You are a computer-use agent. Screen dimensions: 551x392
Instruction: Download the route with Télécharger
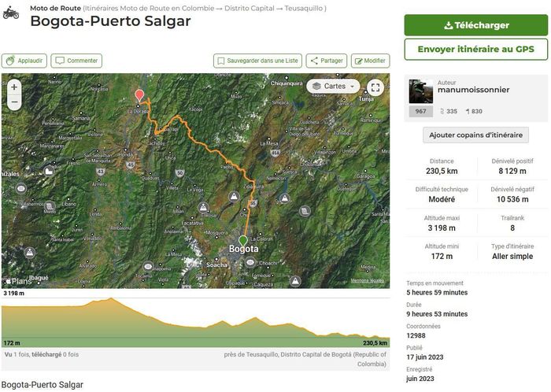[475, 25]
